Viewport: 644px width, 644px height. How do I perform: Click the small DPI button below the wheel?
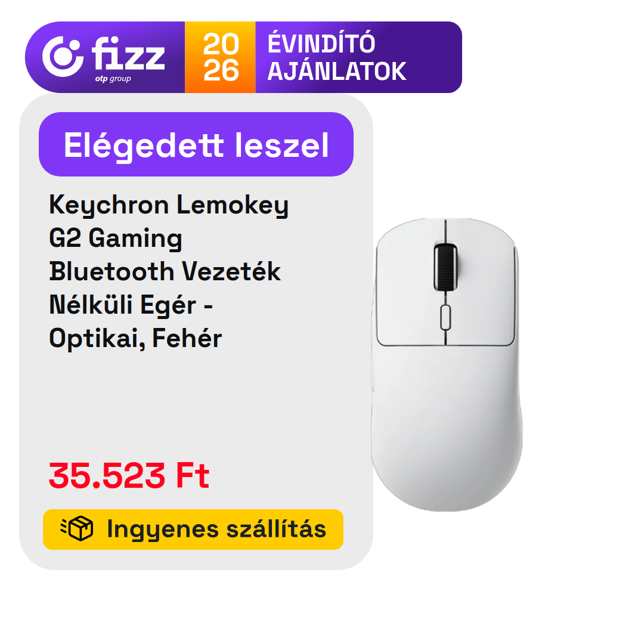(x=445, y=317)
